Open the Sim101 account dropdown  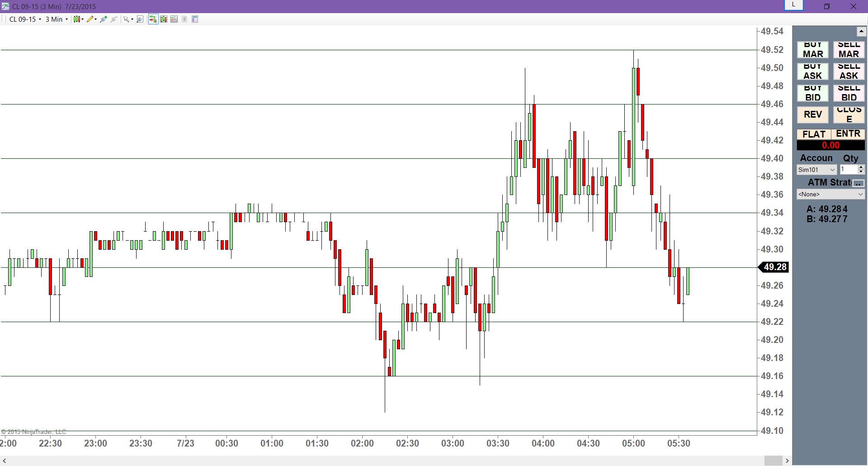pyautogui.click(x=817, y=170)
